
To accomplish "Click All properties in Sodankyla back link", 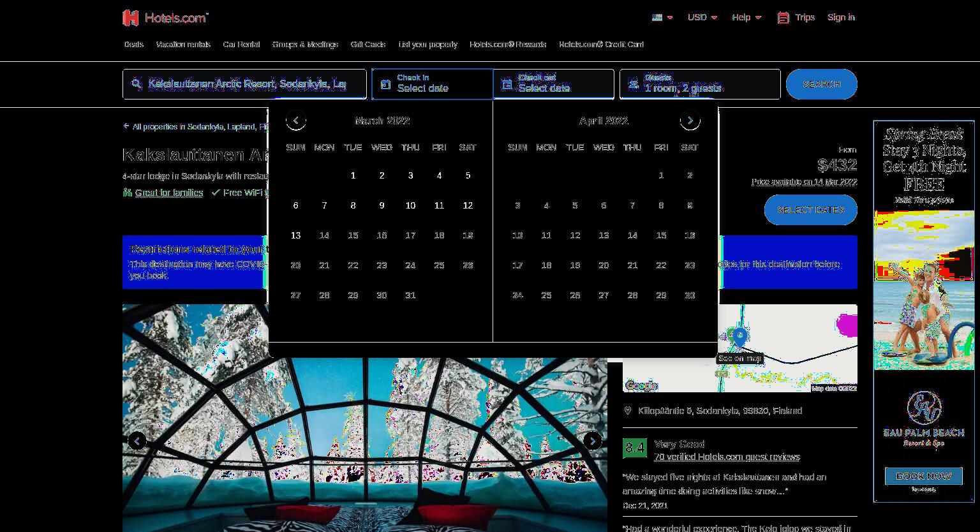I will click(x=195, y=126).
